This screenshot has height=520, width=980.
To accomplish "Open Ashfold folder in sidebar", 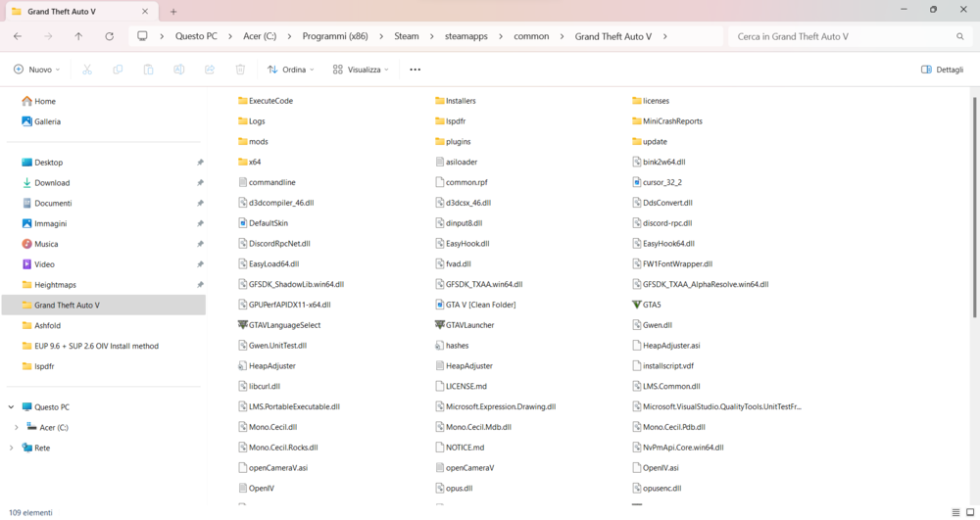I will 41,325.
